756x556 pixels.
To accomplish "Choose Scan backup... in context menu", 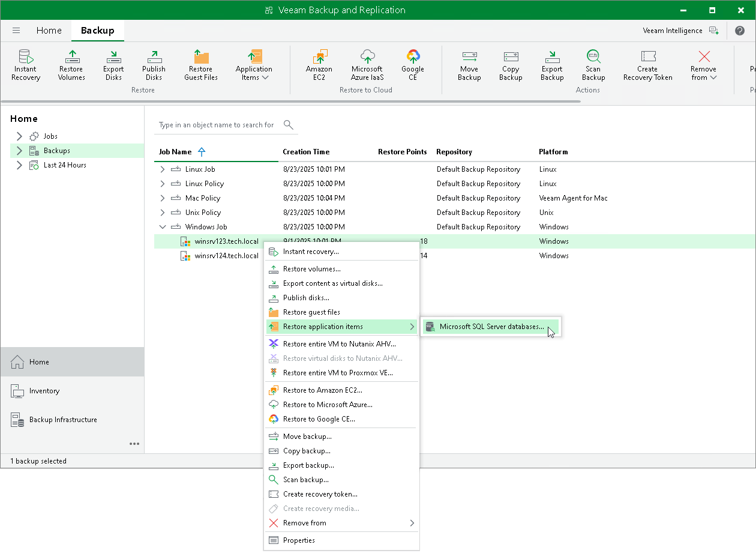I will pyautogui.click(x=341, y=480).
